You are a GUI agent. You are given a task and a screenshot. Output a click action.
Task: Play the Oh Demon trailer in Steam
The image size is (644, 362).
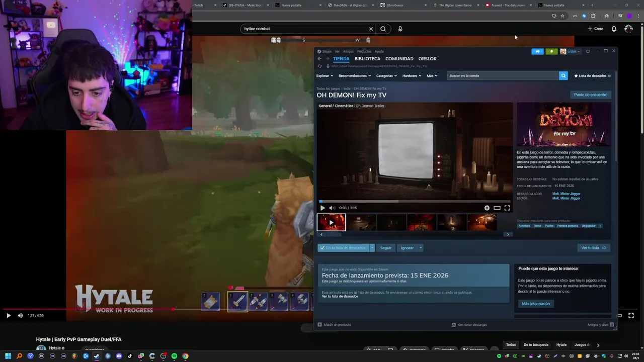323,208
